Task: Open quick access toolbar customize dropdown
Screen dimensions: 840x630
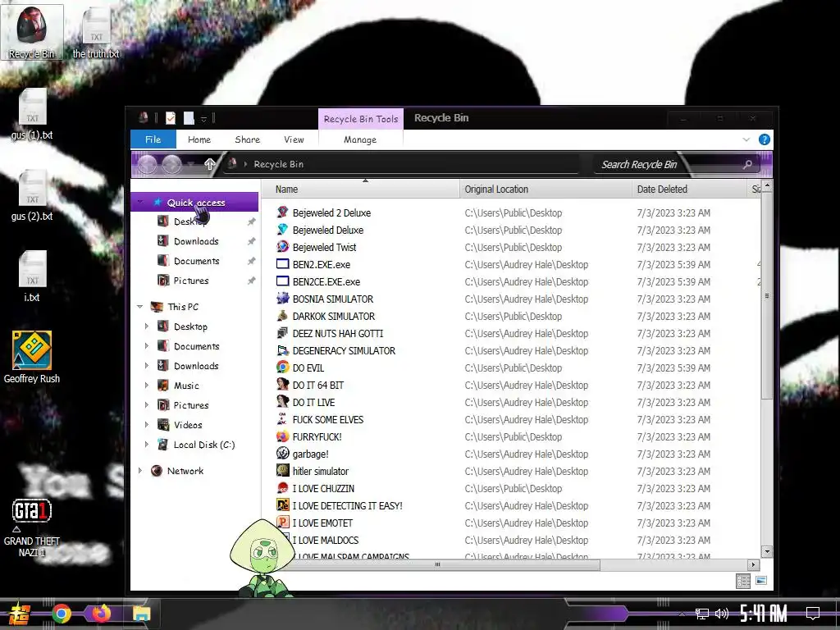Action: (x=203, y=119)
